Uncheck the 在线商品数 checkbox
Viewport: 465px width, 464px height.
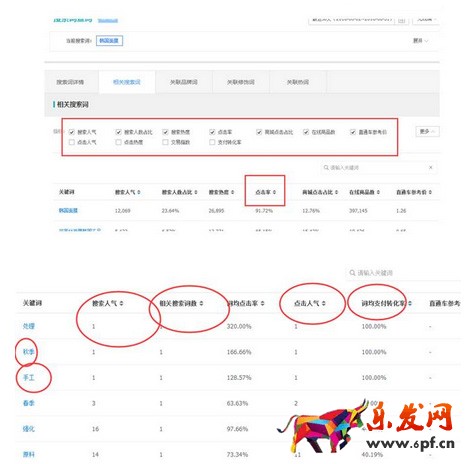click(306, 132)
